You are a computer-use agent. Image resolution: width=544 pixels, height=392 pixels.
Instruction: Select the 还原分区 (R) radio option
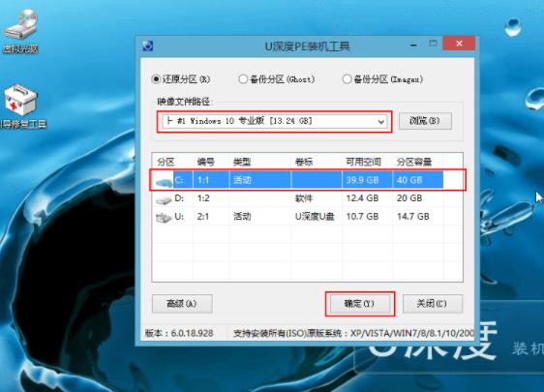point(156,79)
